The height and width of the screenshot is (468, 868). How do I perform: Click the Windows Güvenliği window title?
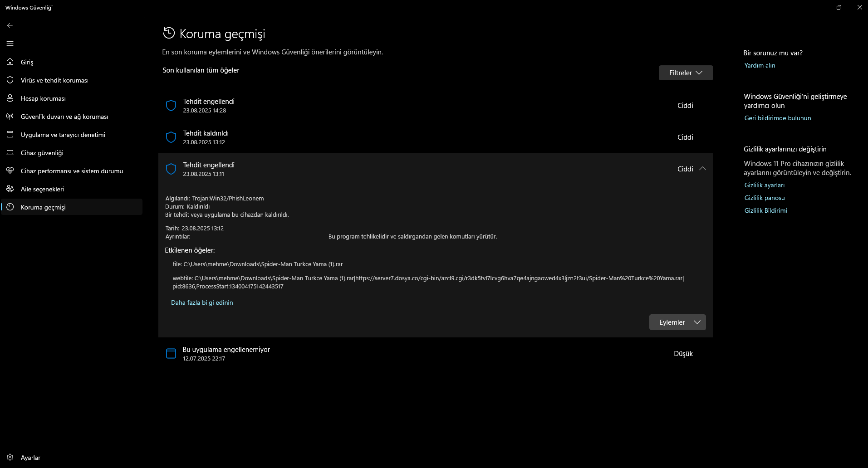(x=29, y=8)
